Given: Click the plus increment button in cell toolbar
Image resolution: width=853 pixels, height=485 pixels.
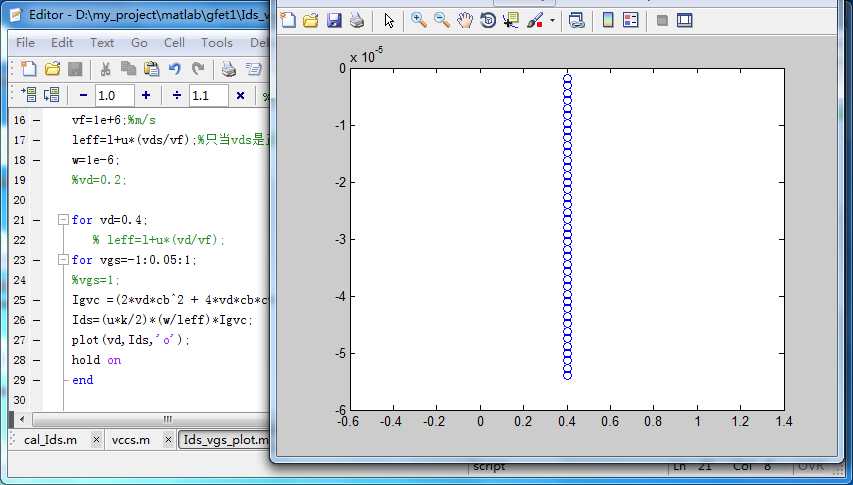Looking at the screenshot, I should click(x=146, y=95).
